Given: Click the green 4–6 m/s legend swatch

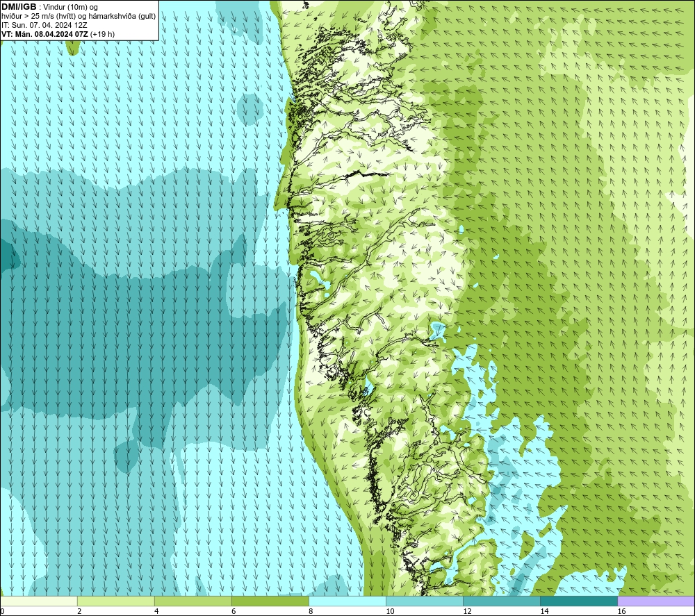Looking at the screenshot, I should tap(193, 601).
